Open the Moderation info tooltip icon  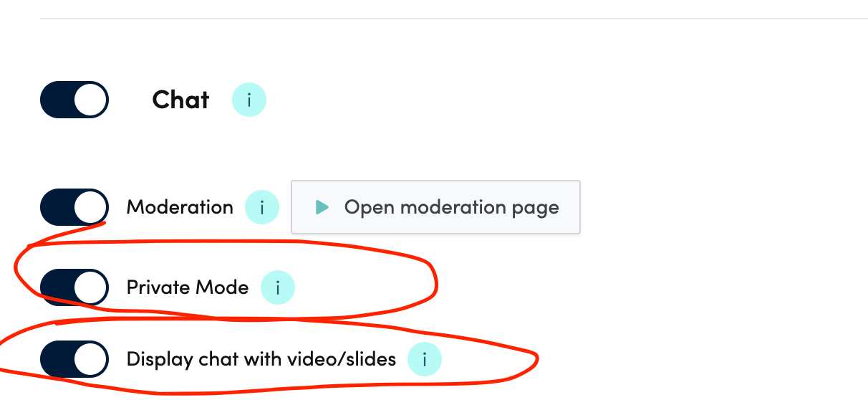[x=262, y=208]
